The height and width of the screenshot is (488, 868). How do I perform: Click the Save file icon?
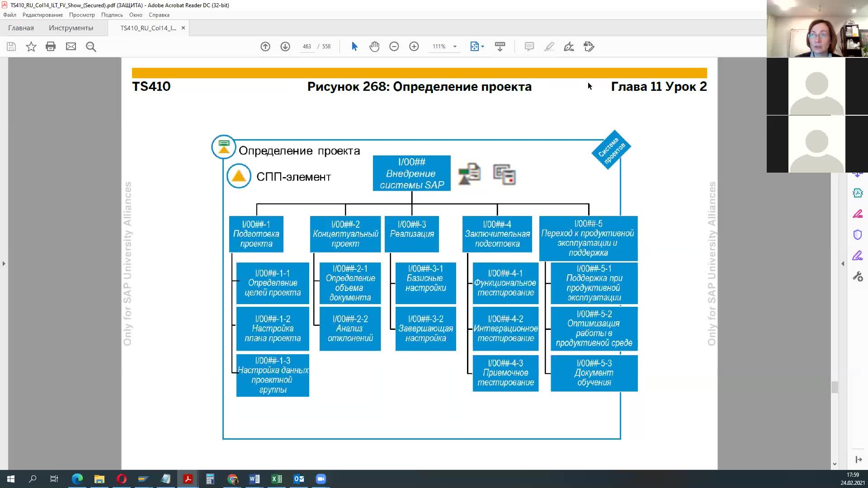pos(11,47)
